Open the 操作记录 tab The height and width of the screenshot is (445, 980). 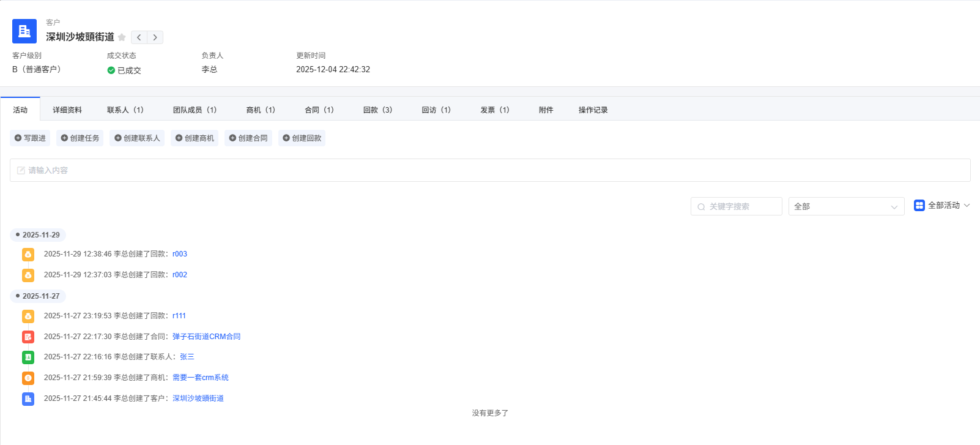593,110
